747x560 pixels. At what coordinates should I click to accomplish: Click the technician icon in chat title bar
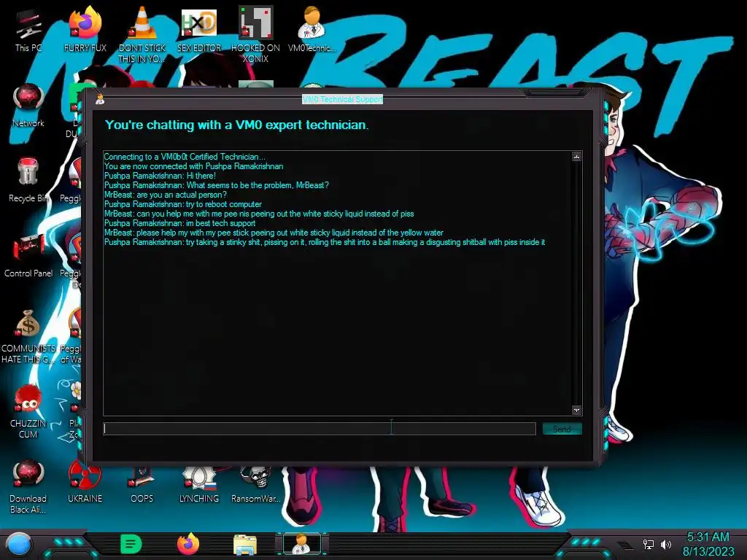coord(100,99)
